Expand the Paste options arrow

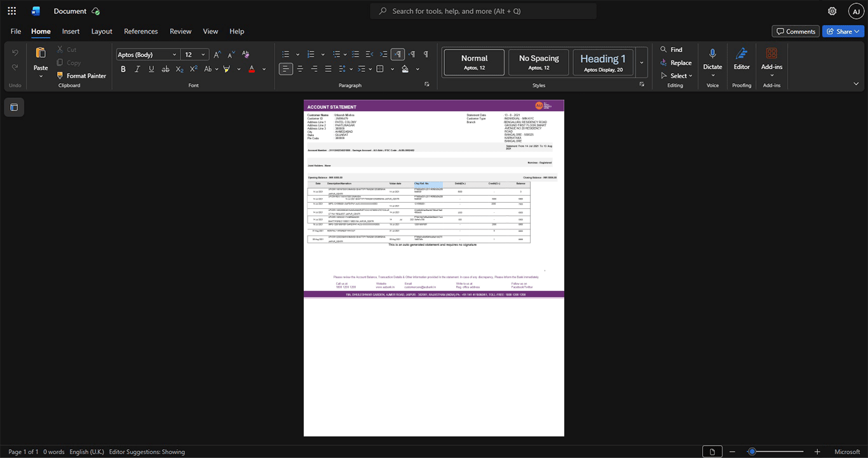coord(41,76)
